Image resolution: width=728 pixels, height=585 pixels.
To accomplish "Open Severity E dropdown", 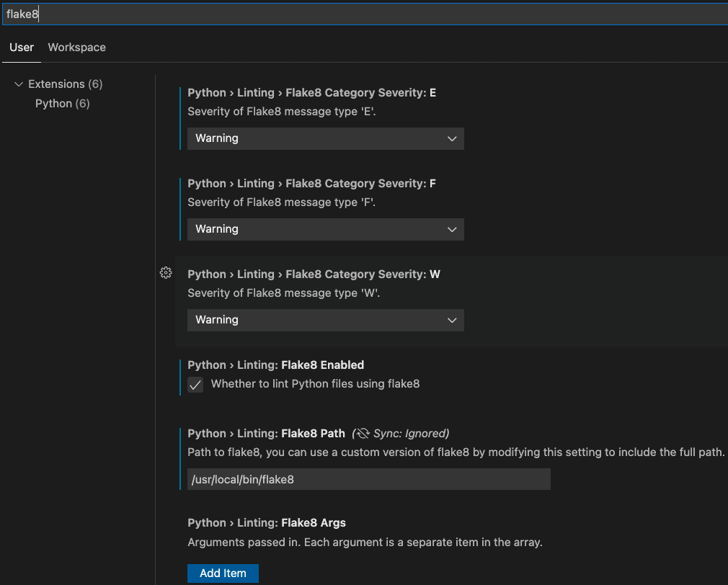I will pos(325,138).
